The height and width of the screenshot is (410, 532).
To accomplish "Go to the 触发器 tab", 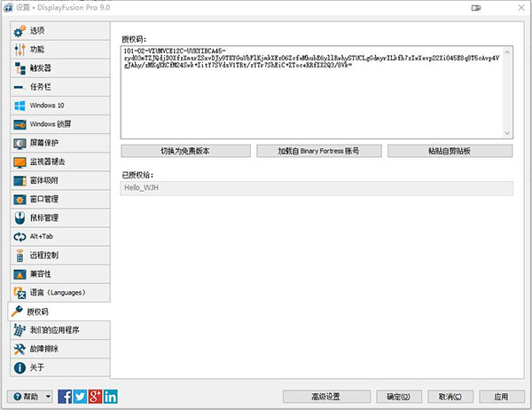I will coord(60,68).
